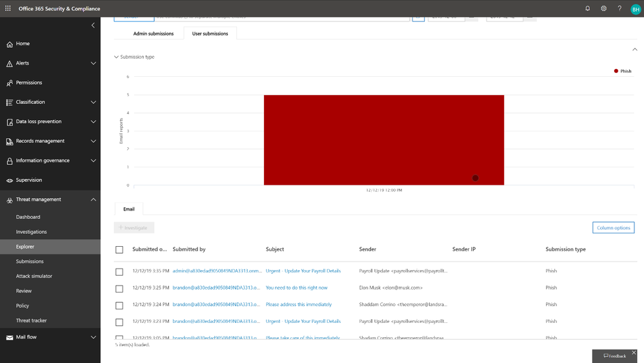Click the Home house icon
The height and width of the screenshot is (363, 644).
pos(10,44)
